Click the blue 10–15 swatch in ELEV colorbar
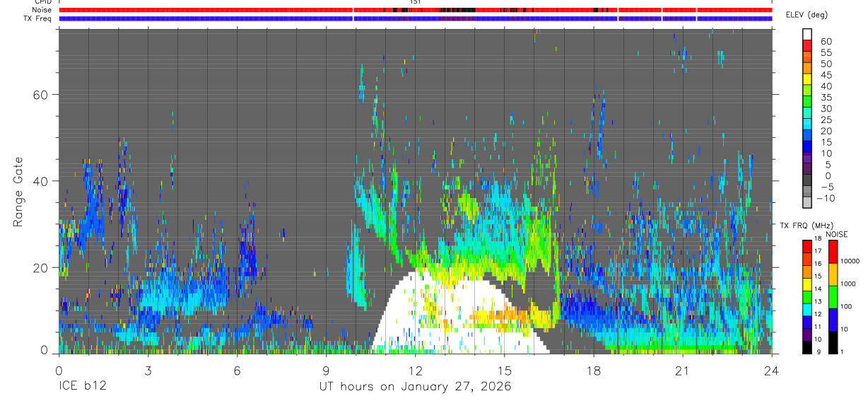The width and height of the screenshot is (868, 401). coord(807,147)
